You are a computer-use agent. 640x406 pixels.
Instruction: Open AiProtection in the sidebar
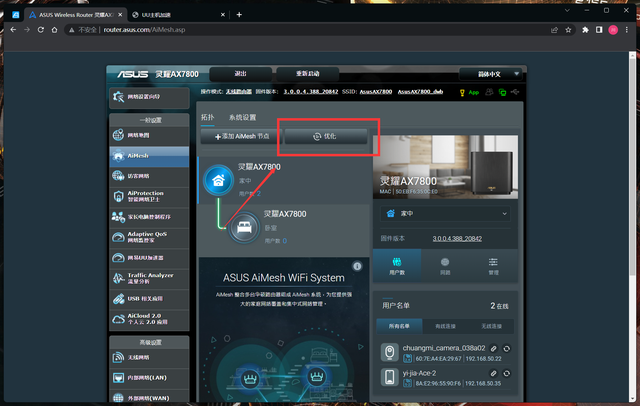click(x=148, y=197)
